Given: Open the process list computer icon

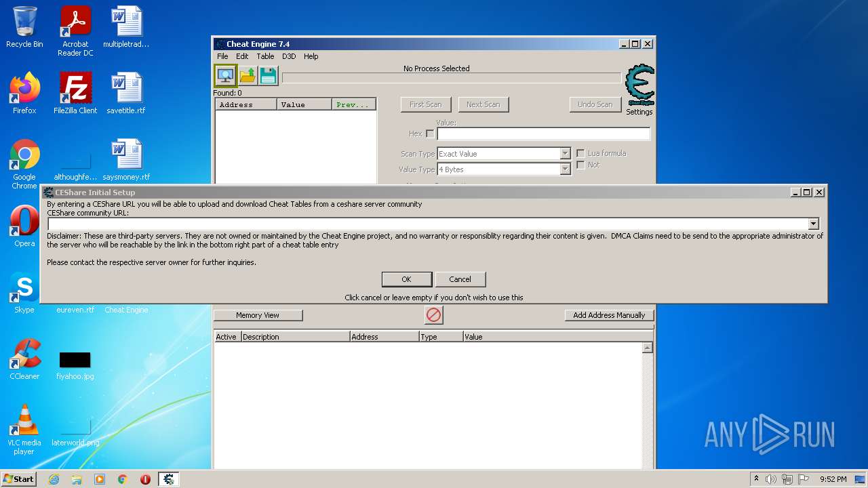Looking at the screenshot, I should coord(225,75).
